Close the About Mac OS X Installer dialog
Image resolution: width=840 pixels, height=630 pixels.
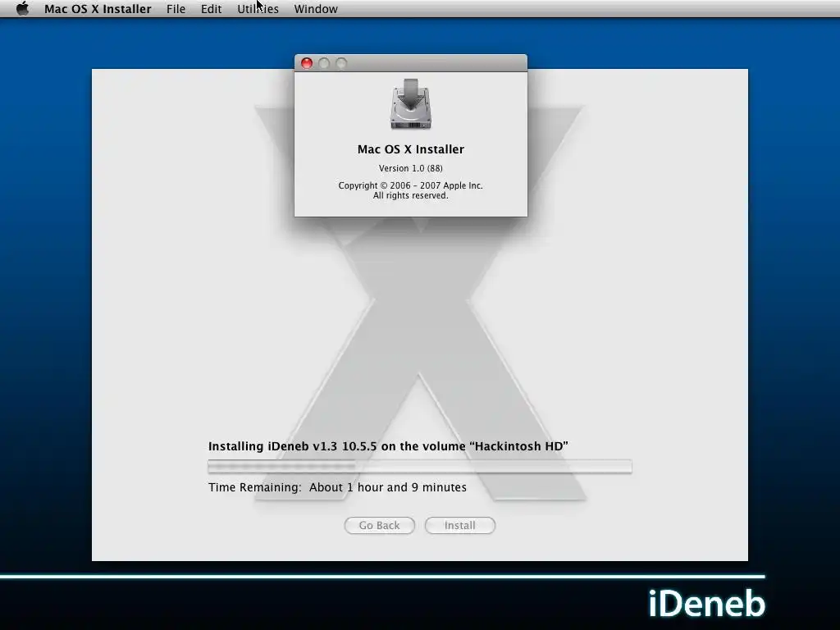307,63
